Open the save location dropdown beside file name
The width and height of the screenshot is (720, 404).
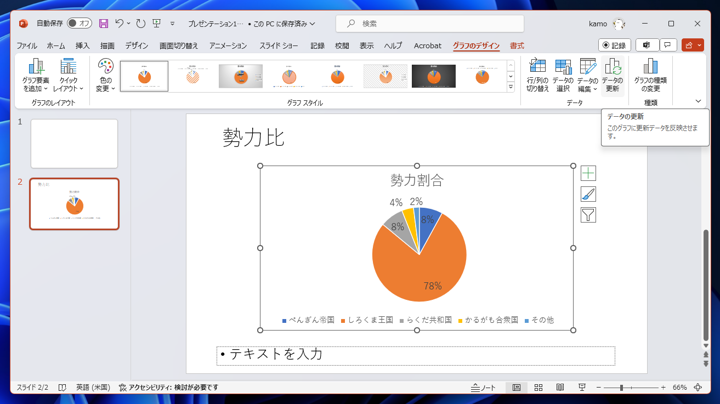tap(312, 23)
